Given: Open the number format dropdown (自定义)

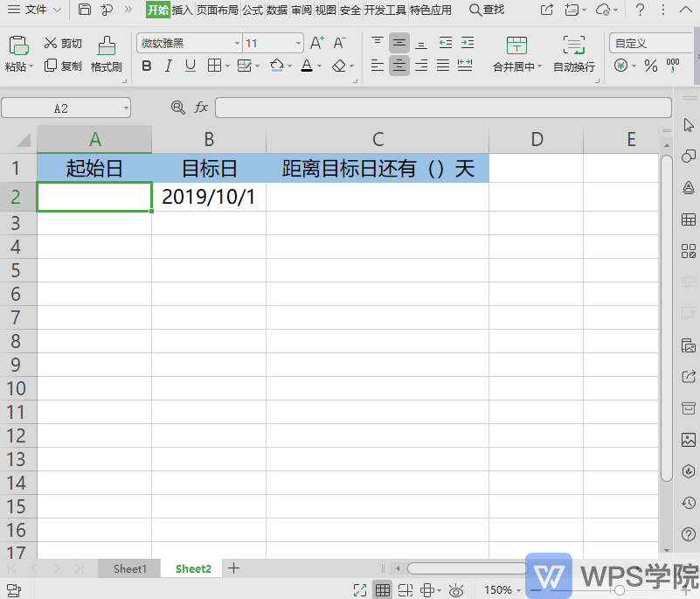Looking at the screenshot, I should [652, 44].
